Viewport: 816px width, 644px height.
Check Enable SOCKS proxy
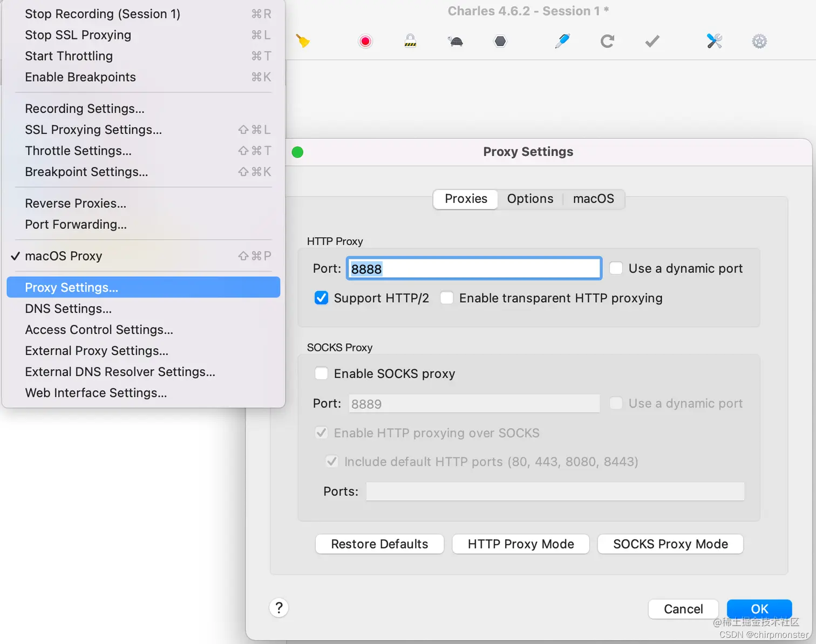tap(321, 374)
